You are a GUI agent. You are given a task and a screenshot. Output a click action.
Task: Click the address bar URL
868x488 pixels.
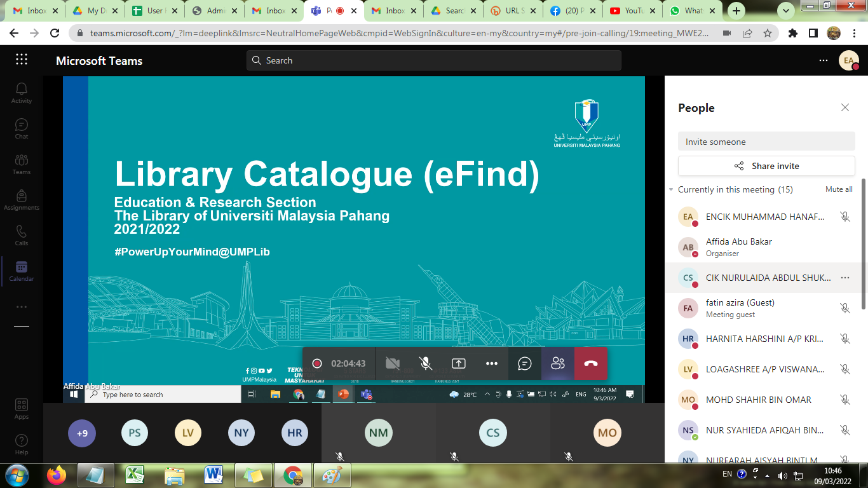pos(399,33)
